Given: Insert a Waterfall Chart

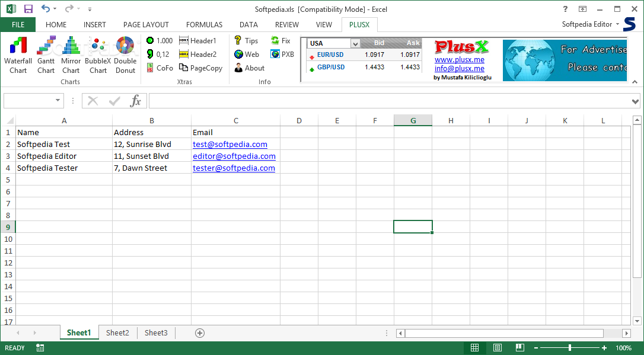Looking at the screenshot, I should (x=18, y=55).
